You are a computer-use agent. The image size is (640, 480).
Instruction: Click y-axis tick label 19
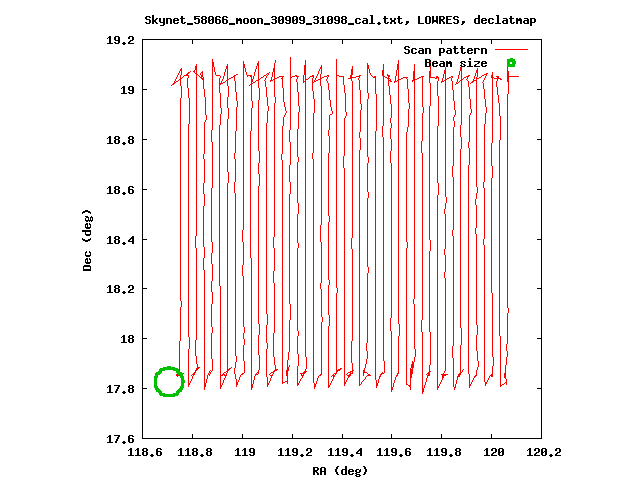point(127,90)
